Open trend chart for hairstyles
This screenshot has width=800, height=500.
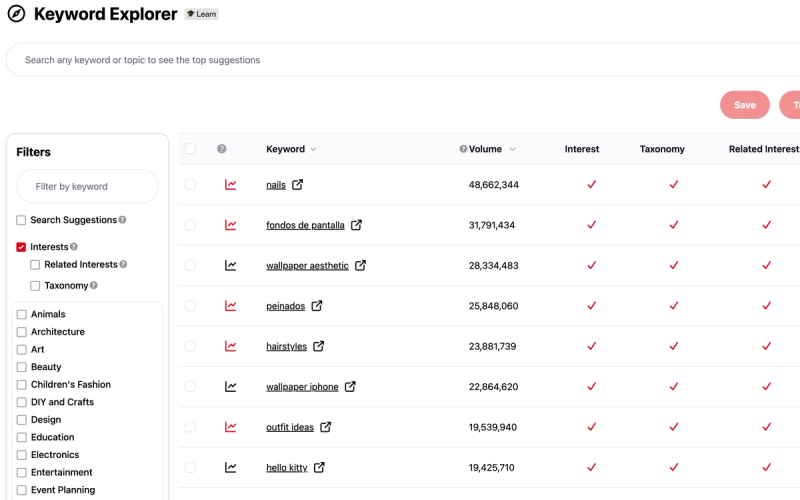pos(231,346)
